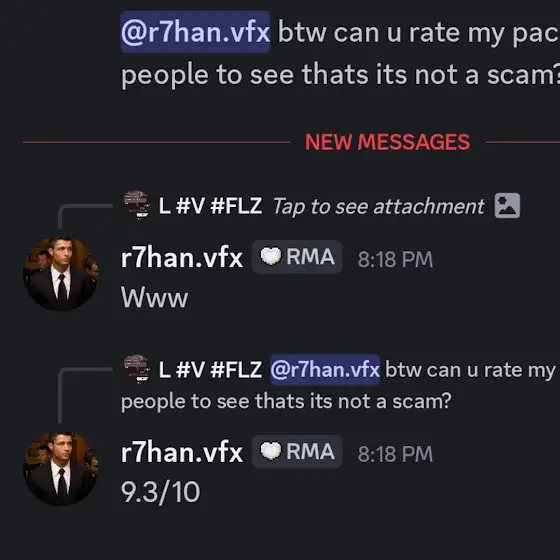Click the white heart in the second RMA tag
This screenshot has height=560, width=560.
pos(270,451)
